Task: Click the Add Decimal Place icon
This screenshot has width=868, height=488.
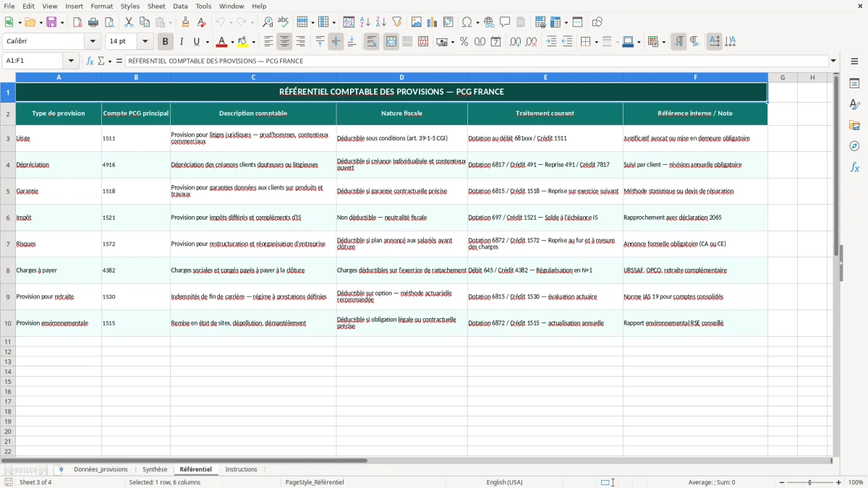Action: (516, 42)
